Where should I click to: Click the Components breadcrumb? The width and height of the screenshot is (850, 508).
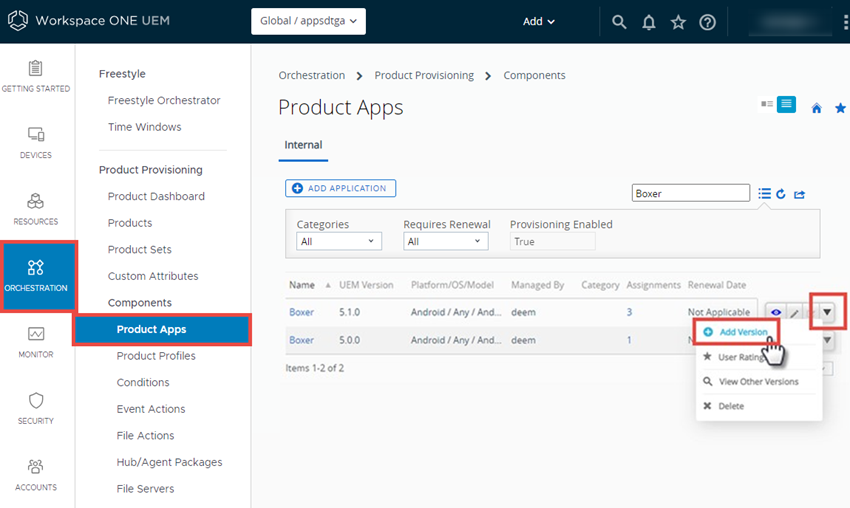click(x=535, y=75)
